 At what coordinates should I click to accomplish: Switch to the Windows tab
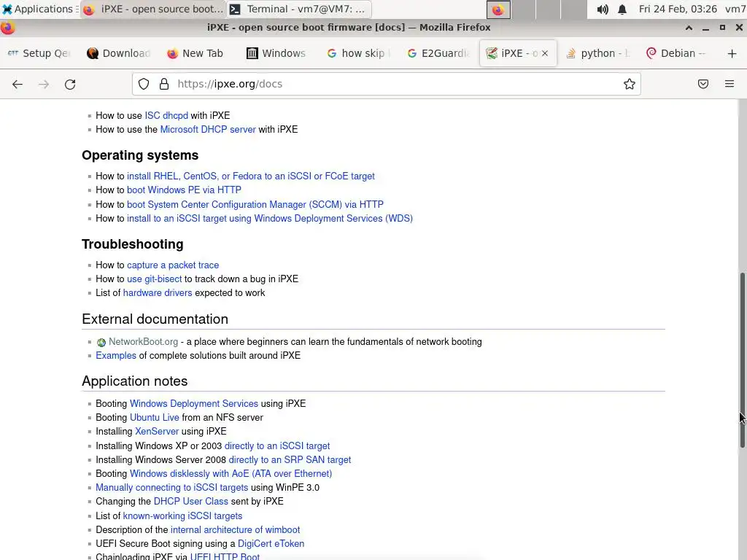276,53
